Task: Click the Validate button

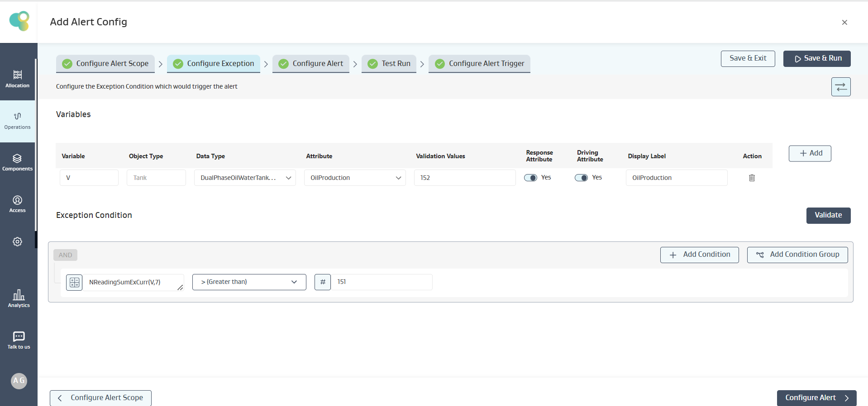Action: [x=828, y=216]
